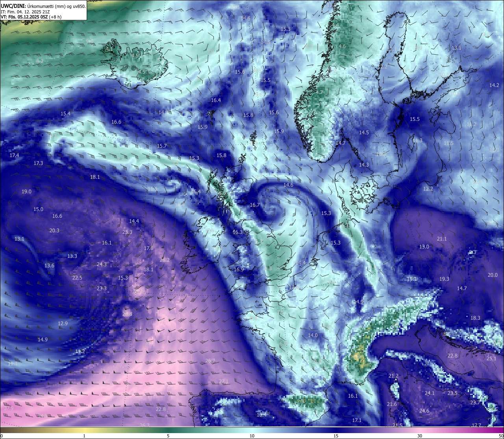Click the value 24.3 on the map
The image size is (504, 439).
tap(102, 264)
